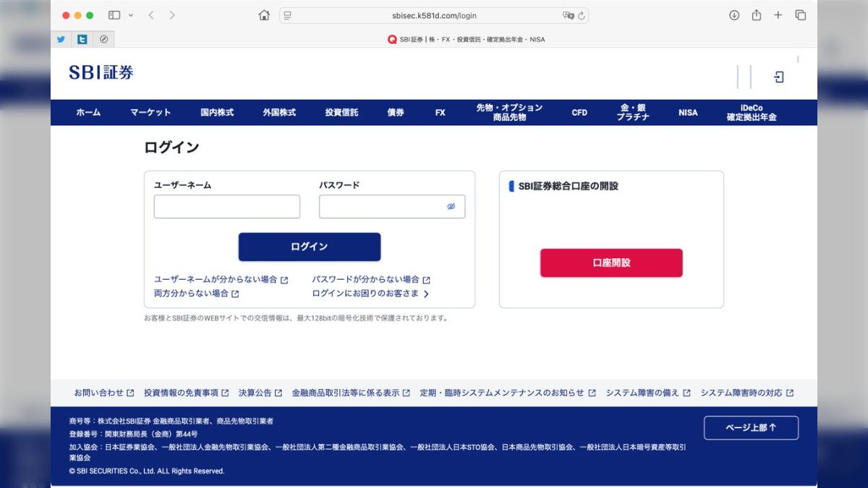This screenshot has width=868, height=488.
Task: Click the translate icon in the address bar
Action: click(569, 15)
